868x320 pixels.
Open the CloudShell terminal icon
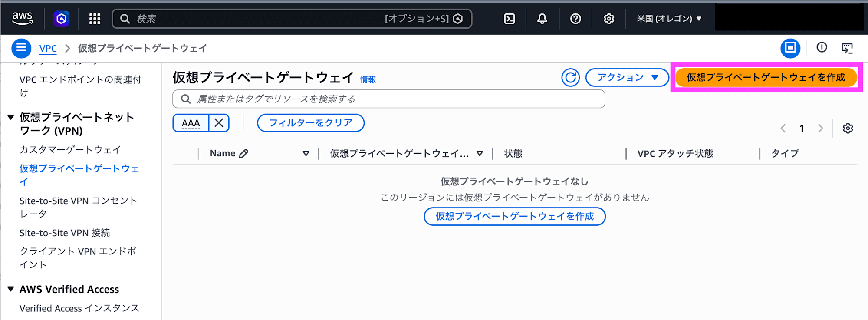pyautogui.click(x=509, y=19)
